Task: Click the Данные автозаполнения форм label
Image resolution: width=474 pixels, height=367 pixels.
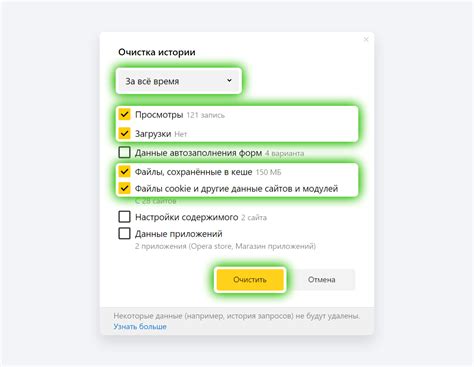Action: [x=198, y=153]
